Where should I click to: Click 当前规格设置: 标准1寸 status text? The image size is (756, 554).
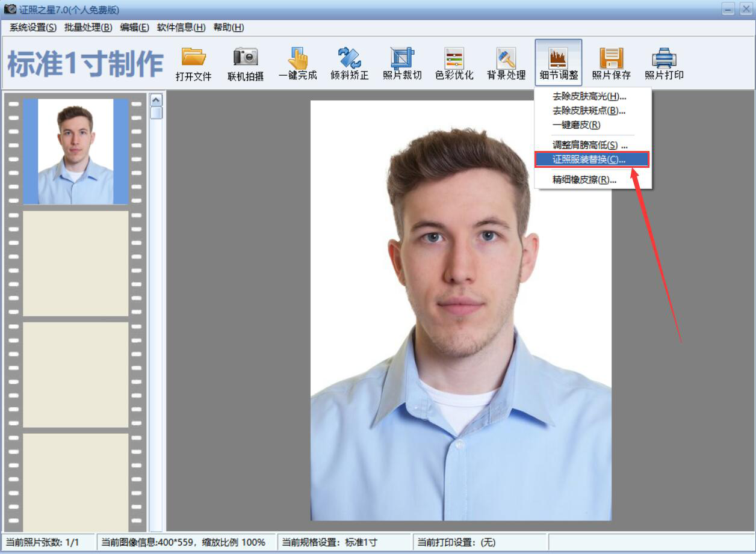[330, 542]
